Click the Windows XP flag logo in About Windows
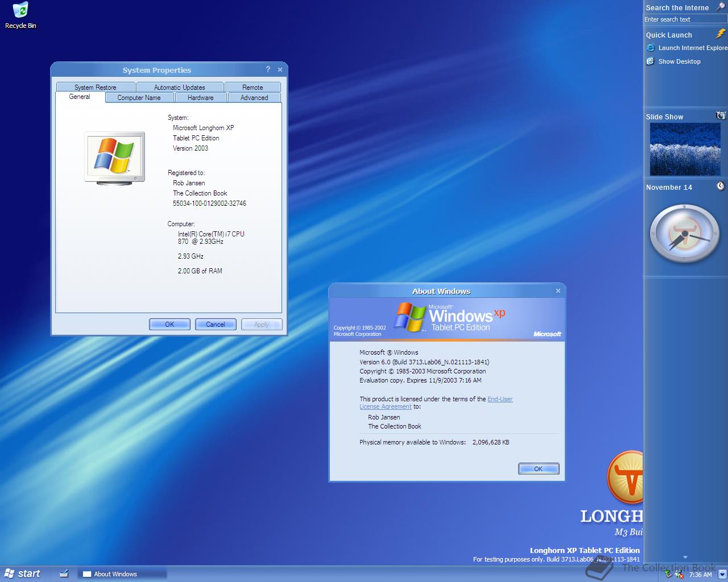This screenshot has width=728, height=582. [x=411, y=317]
